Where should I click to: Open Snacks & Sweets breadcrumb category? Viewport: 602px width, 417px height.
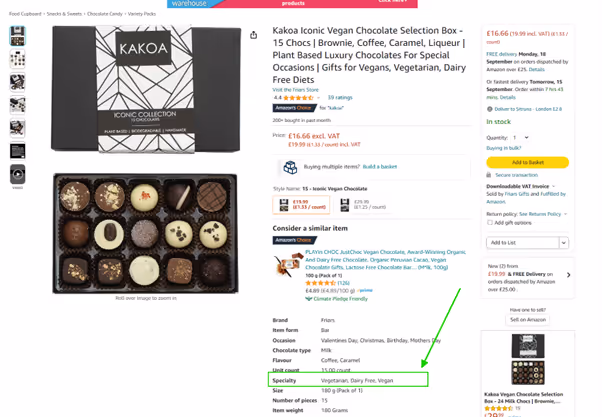[x=64, y=14]
